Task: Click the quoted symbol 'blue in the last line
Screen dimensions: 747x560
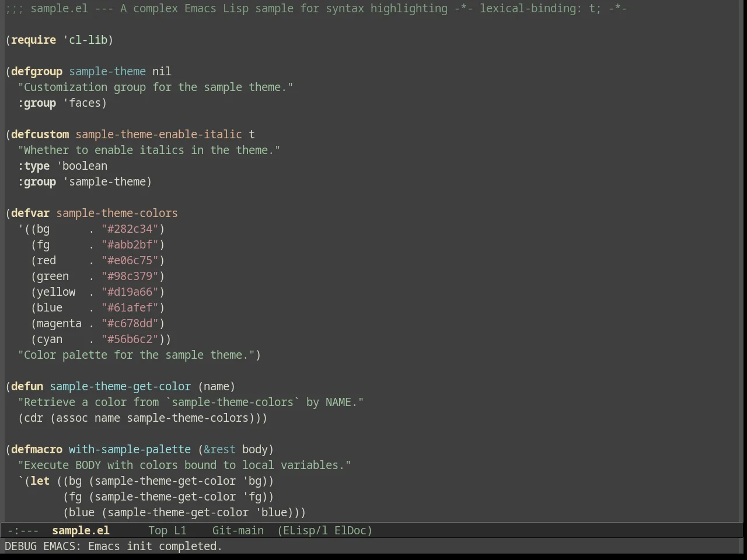Action: pos(271,512)
